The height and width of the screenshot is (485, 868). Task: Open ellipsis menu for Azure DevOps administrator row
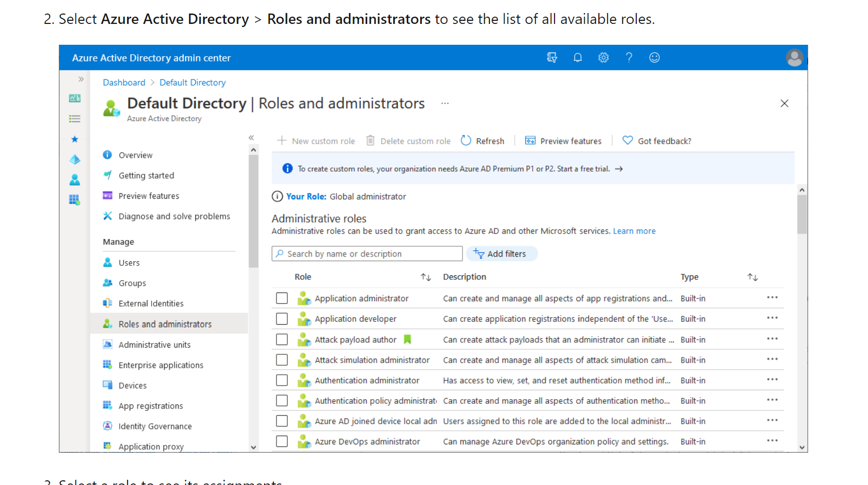click(x=772, y=441)
